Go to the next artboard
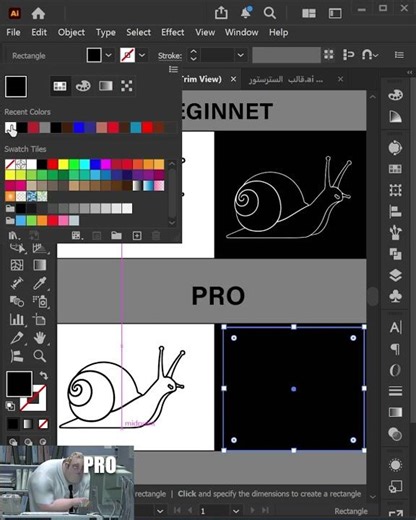Screen dimensions: 416x520 pyautogui.click(x=253, y=510)
